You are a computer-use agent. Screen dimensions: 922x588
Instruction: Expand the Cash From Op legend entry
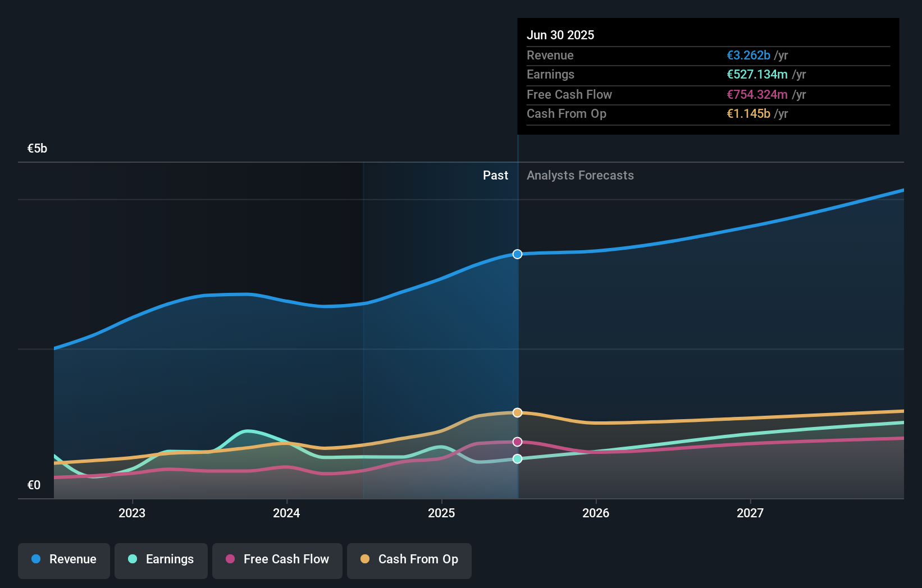click(409, 561)
